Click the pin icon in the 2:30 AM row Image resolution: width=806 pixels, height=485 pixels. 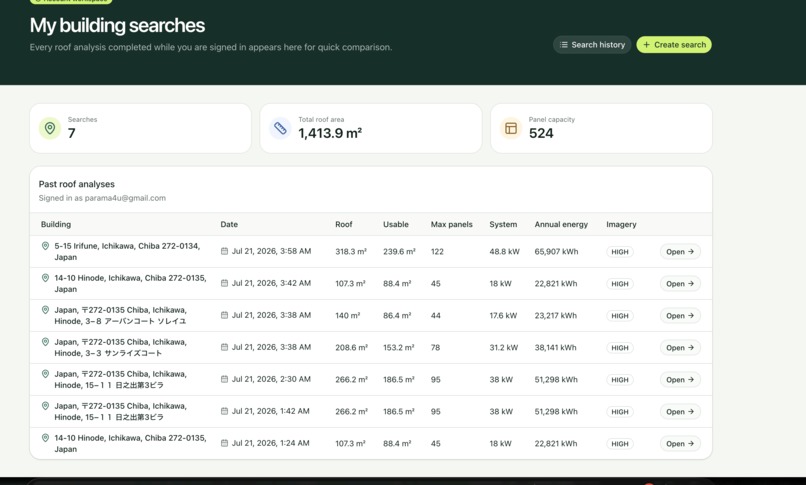45,374
